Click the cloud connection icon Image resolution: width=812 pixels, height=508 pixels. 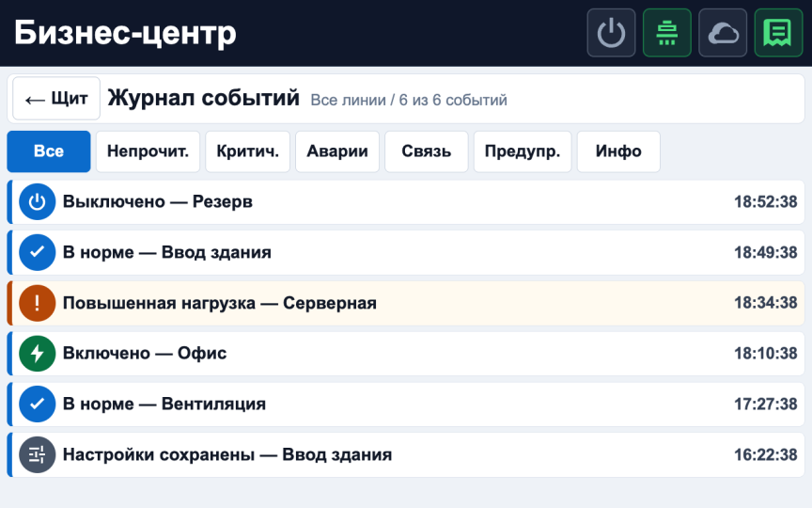click(x=723, y=33)
